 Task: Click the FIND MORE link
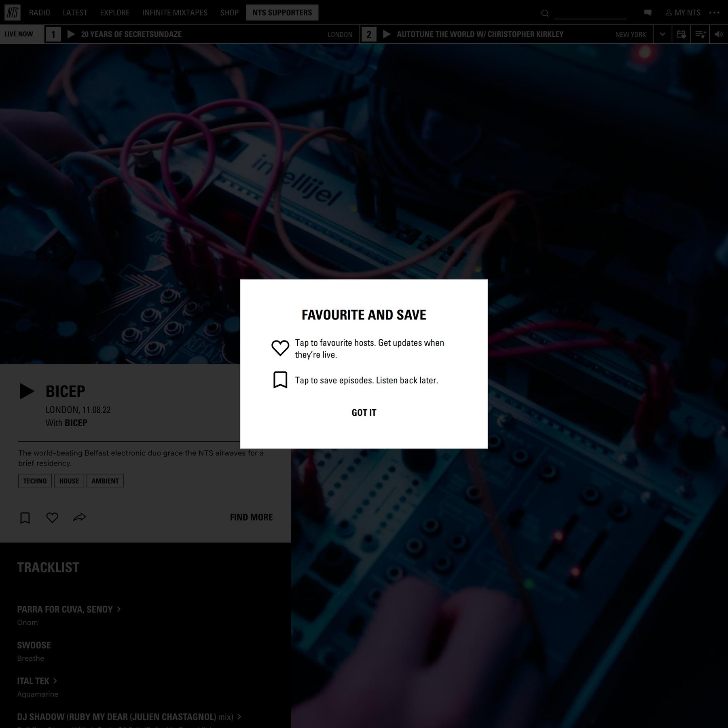(252, 517)
